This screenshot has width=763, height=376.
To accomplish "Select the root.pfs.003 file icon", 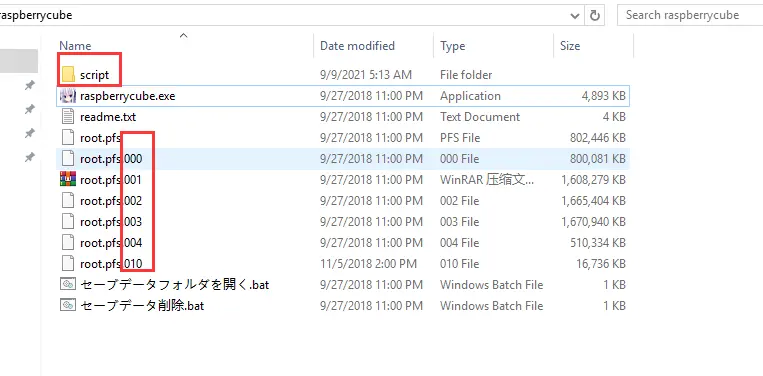I will click(68, 221).
